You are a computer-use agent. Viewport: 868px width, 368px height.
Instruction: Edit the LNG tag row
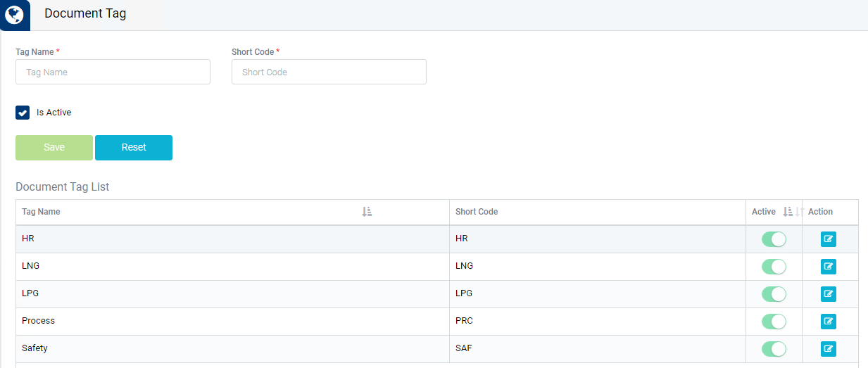(x=828, y=267)
